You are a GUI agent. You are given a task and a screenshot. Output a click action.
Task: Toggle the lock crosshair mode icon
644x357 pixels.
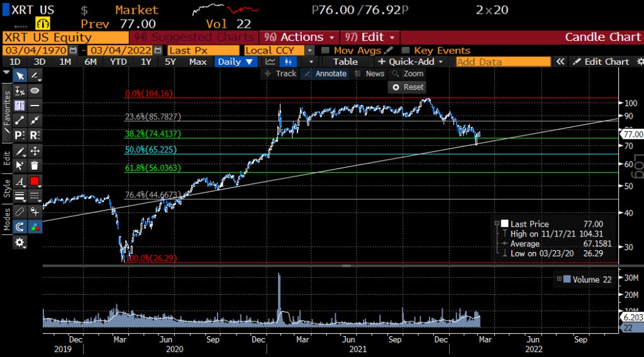click(x=35, y=212)
